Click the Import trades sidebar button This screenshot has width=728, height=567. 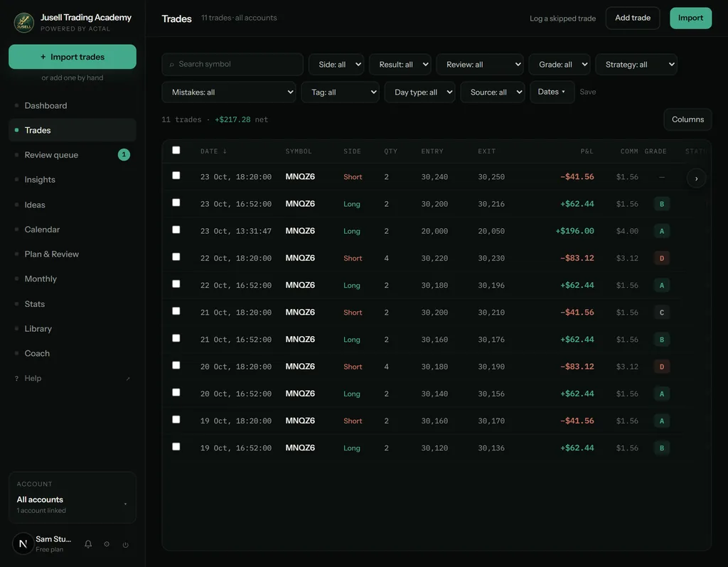[x=73, y=57]
